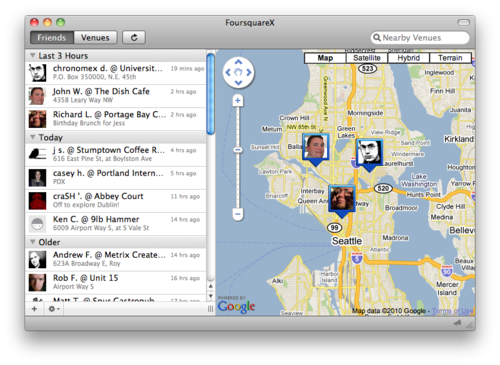Select casey h. @ Portland Intern... row
The image size is (500, 365).
pos(116,178)
